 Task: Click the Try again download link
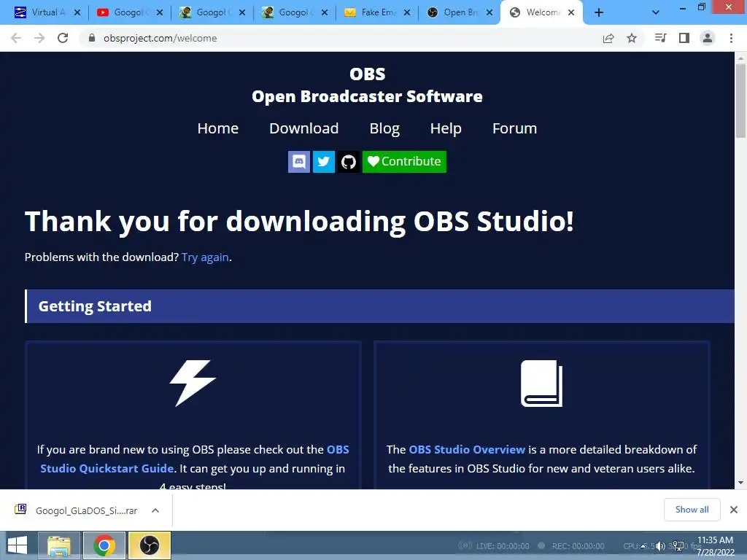pos(205,257)
